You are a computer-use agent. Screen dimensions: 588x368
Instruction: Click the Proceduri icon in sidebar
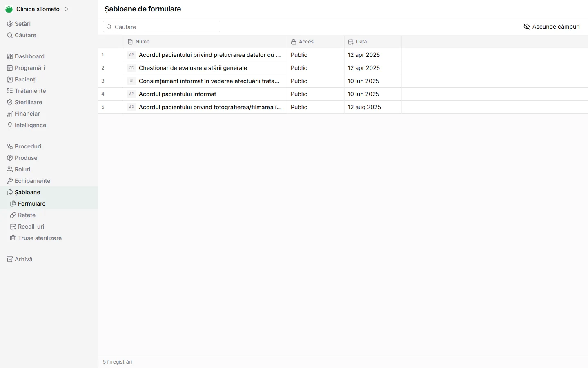(10, 146)
